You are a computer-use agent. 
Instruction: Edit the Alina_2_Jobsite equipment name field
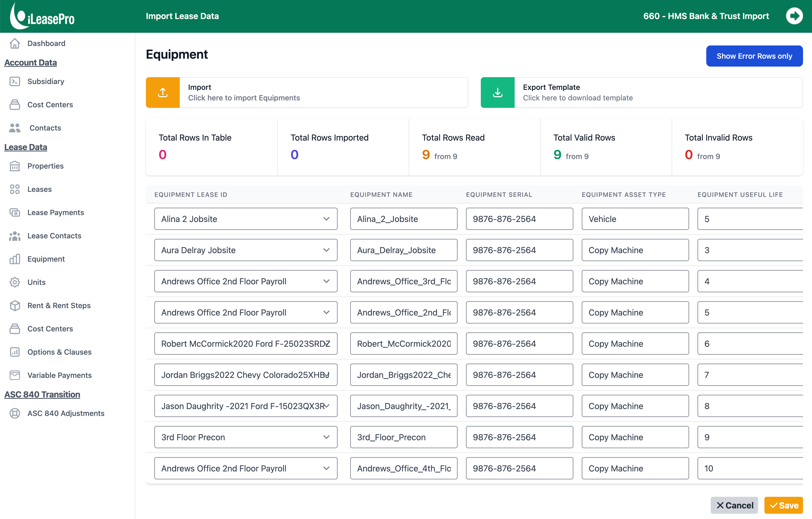pos(404,219)
